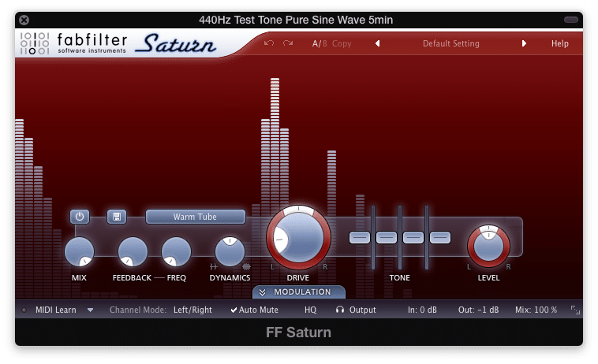Click the LEVEL knob
This screenshot has height=364, width=598.
(x=488, y=246)
